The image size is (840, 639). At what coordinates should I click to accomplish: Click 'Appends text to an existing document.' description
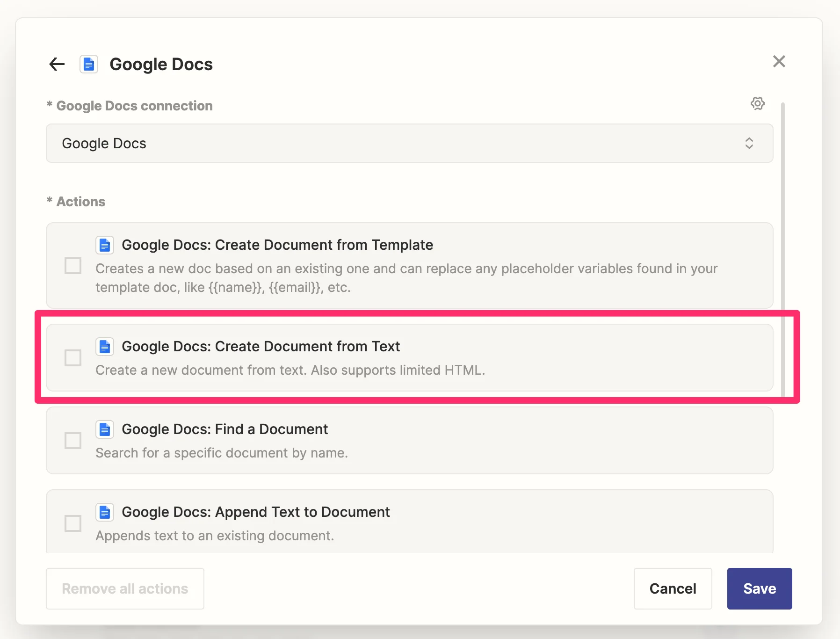coord(215,536)
